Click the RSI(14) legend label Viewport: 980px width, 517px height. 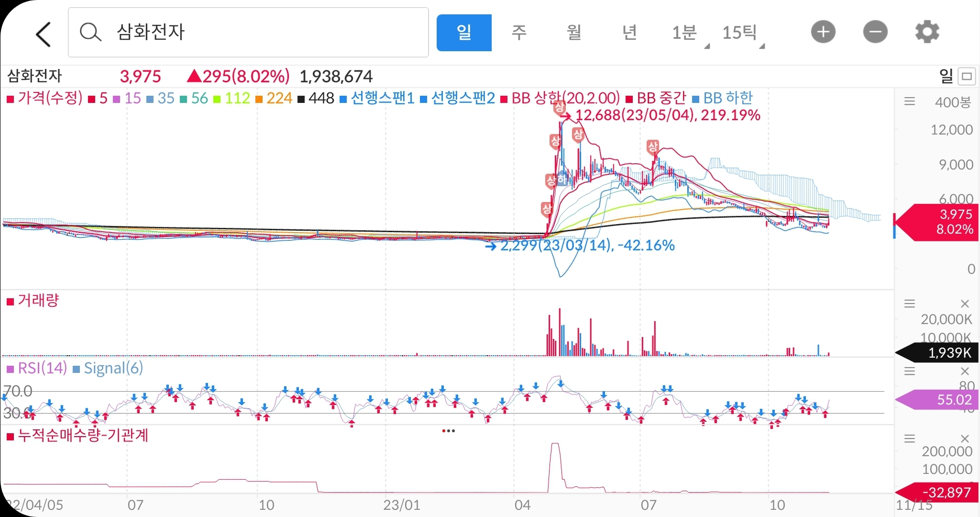point(37,368)
